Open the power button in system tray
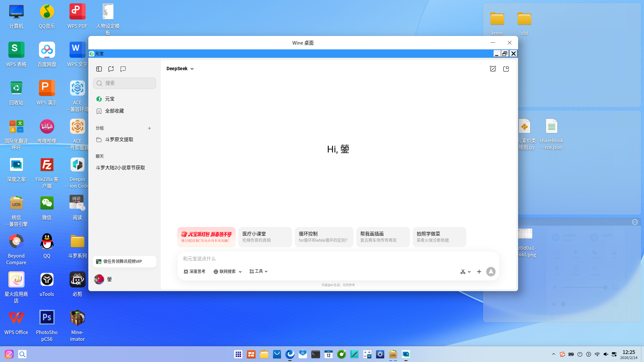This screenshot has width=644, height=362. (580, 354)
